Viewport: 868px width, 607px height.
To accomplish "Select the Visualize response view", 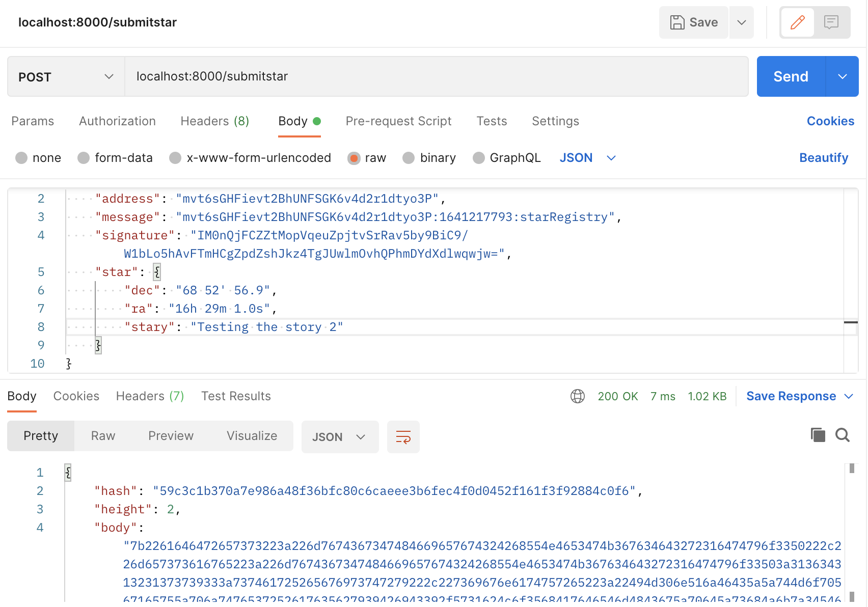I will (252, 436).
